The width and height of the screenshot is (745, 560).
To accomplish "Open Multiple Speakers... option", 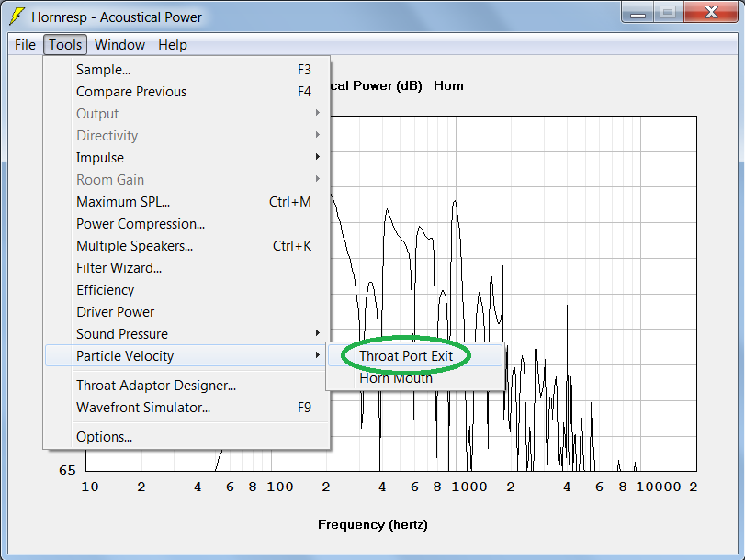I will point(187,245).
